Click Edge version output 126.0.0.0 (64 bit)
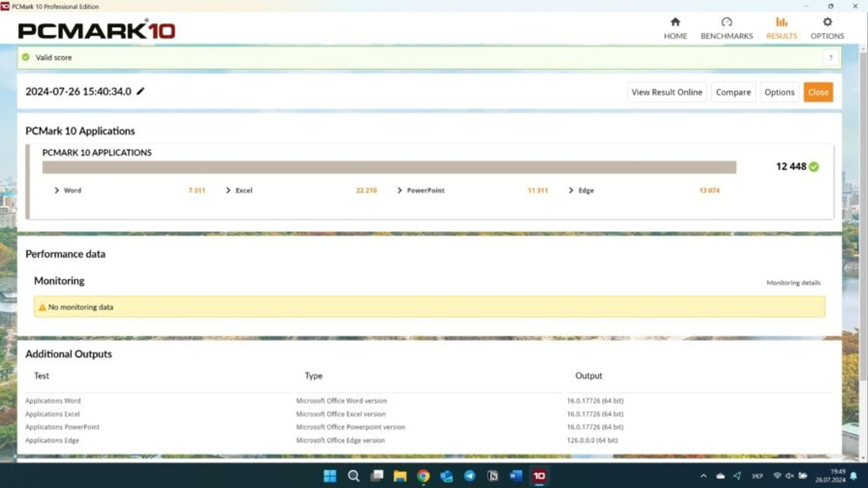This screenshot has width=868, height=488. point(592,440)
